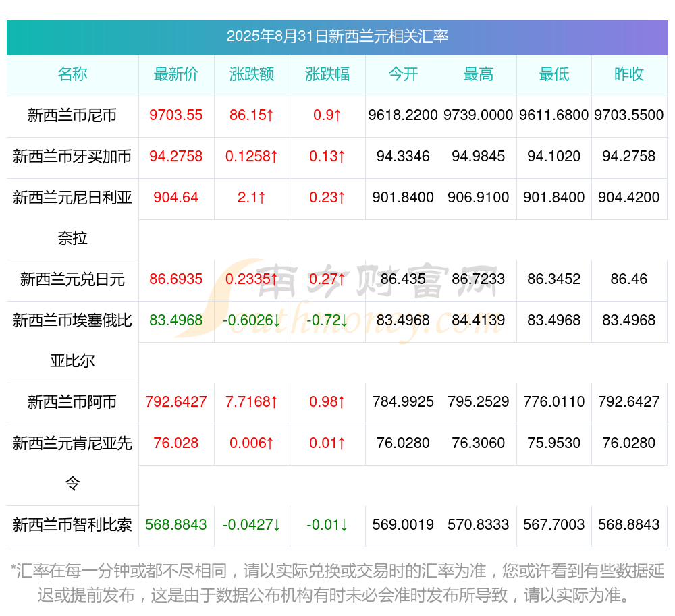Select the 新西兰币尼币 row name

pyautogui.click(x=72, y=115)
